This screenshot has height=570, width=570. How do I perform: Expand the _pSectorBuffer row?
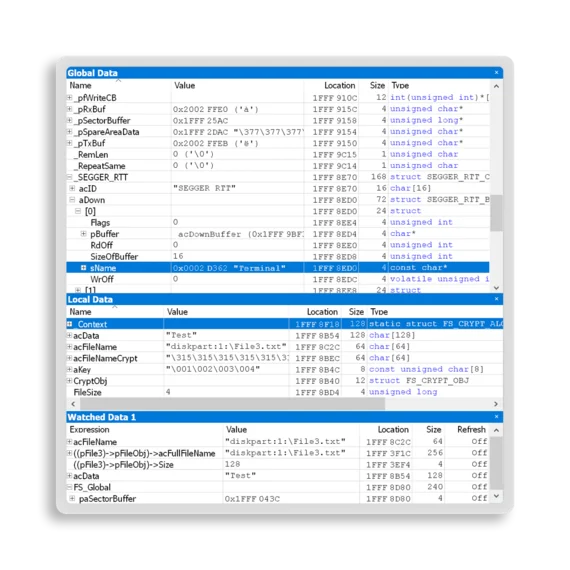(x=70, y=120)
